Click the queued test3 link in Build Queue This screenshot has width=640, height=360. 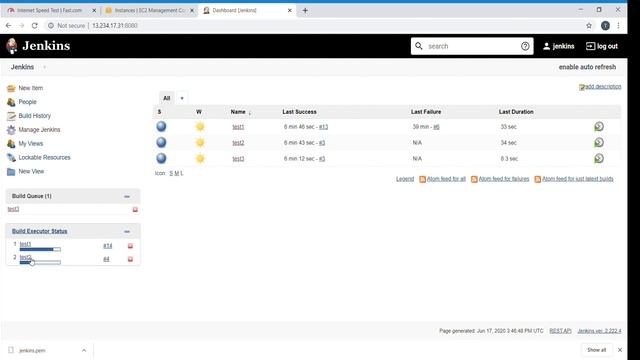tap(13, 209)
